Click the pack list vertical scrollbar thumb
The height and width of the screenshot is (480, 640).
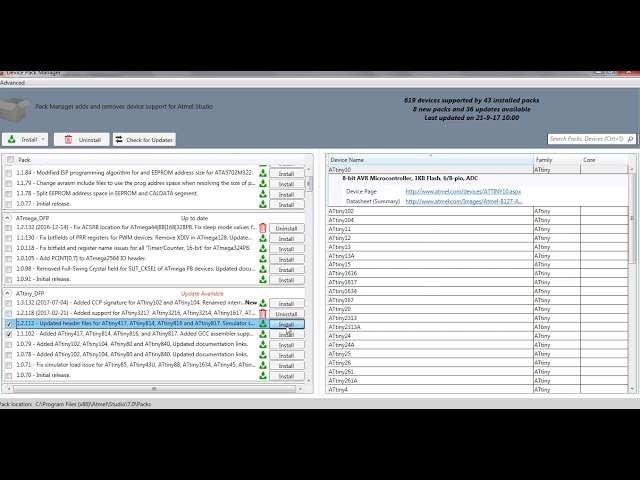pos(309,183)
